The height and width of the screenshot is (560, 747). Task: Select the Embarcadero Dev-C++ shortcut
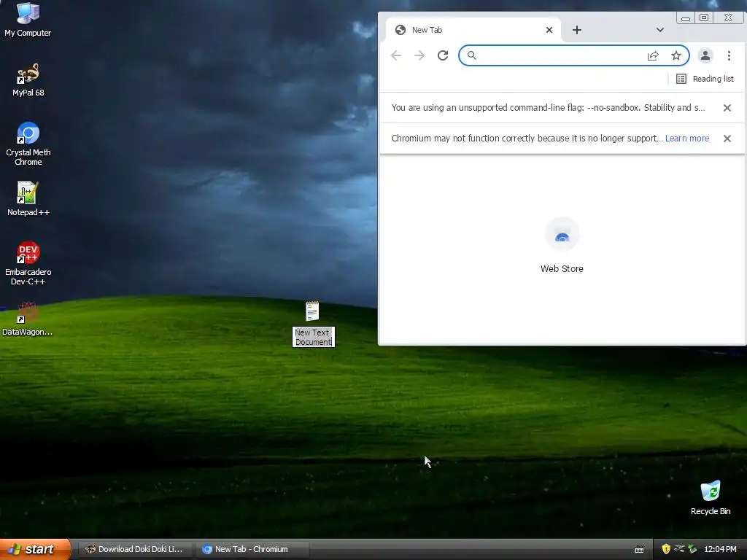(x=28, y=263)
